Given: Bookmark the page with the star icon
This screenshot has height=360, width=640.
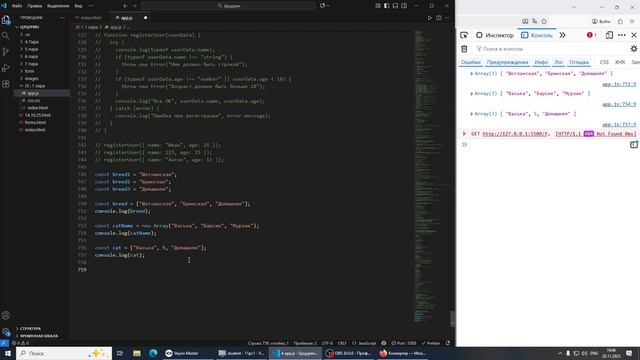Looking at the screenshot, I should (544, 21).
